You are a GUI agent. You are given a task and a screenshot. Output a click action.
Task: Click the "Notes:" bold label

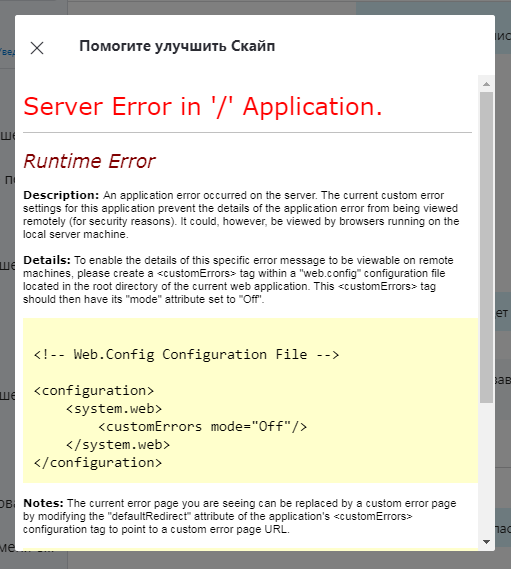click(43, 503)
